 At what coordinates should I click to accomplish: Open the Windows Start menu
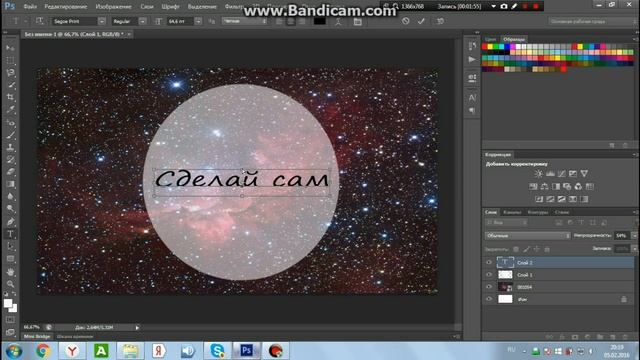coord(14,351)
